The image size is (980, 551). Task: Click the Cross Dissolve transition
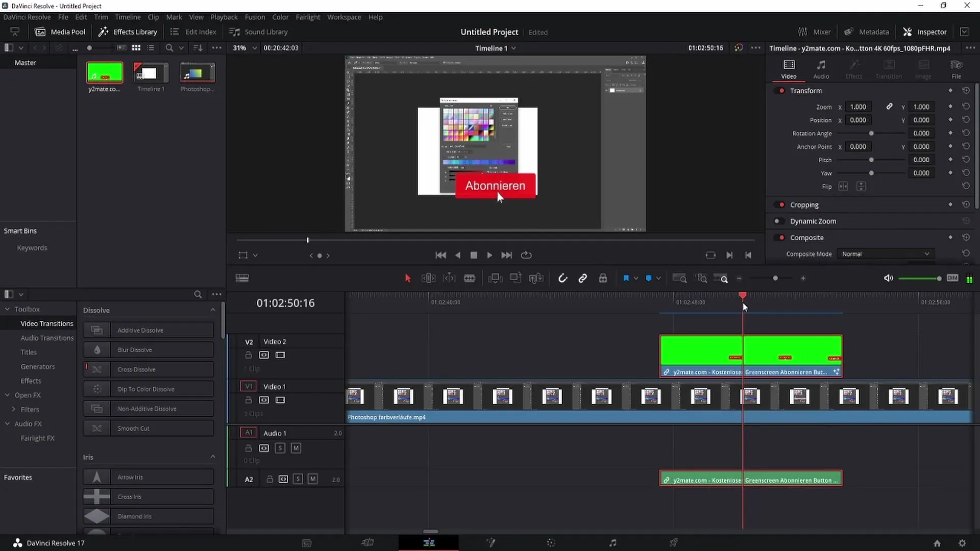click(x=137, y=369)
